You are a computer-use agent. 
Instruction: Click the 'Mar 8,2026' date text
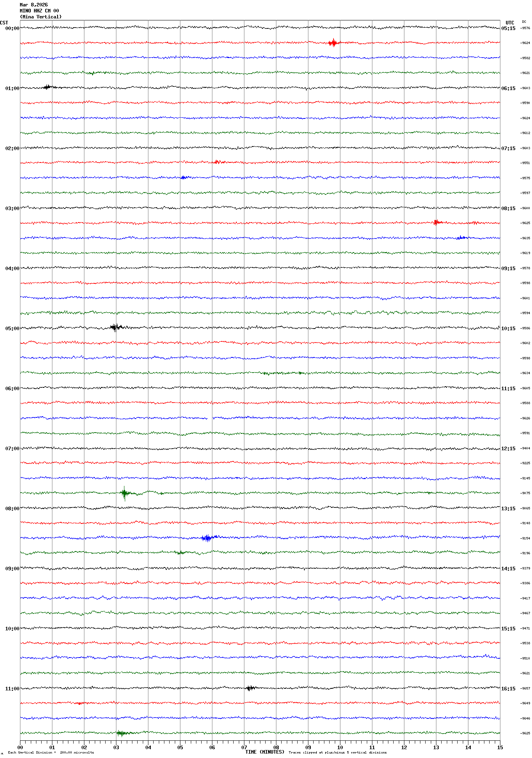(x=34, y=5)
